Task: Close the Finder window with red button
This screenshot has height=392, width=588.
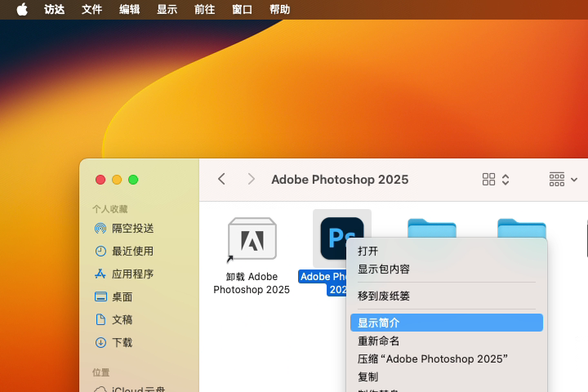Action: click(100, 180)
